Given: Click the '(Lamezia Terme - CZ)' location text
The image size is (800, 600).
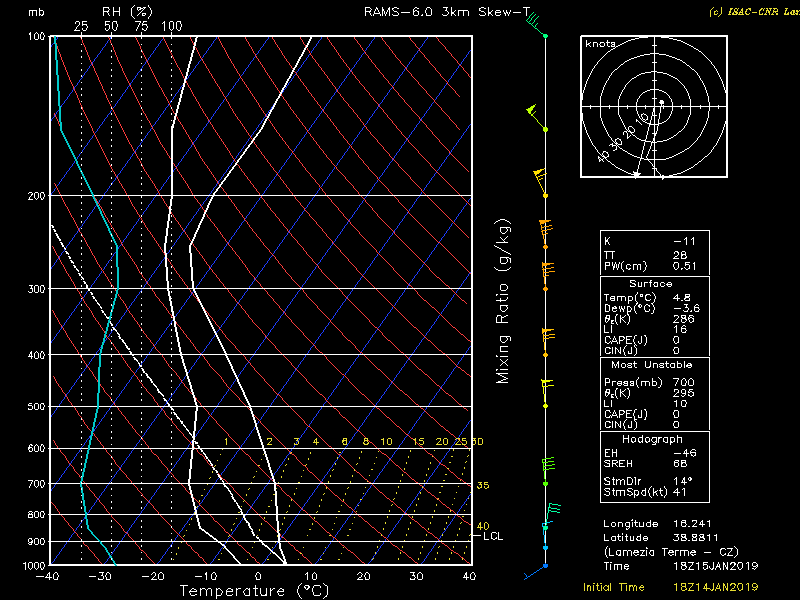Looking at the screenshot, I should point(671,552).
